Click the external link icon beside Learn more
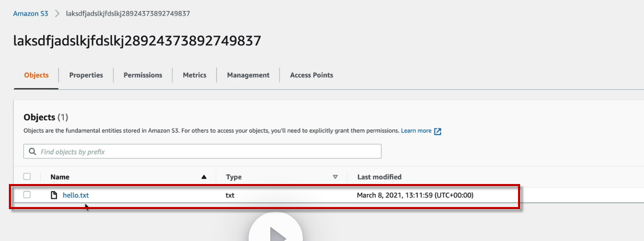This screenshot has height=241, width=644. click(x=438, y=131)
